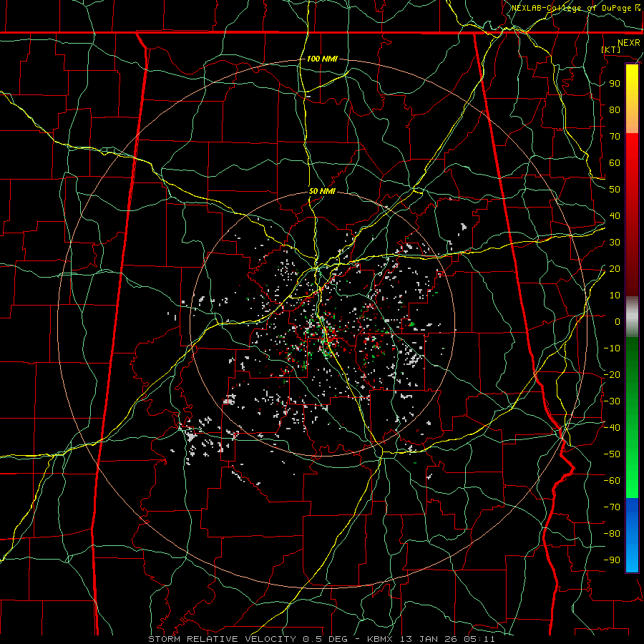Click the [KT] units label
The height and width of the screenshot is (644, 644).
611,49
